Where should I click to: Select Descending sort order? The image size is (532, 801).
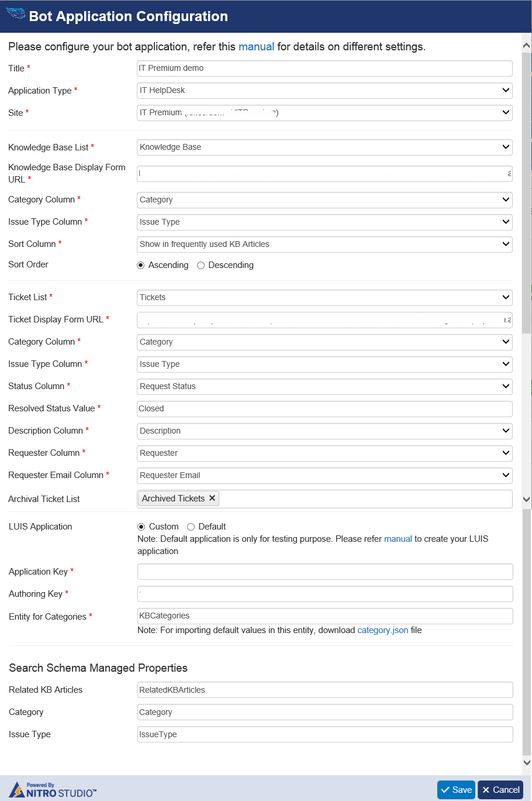pos(201,265)
